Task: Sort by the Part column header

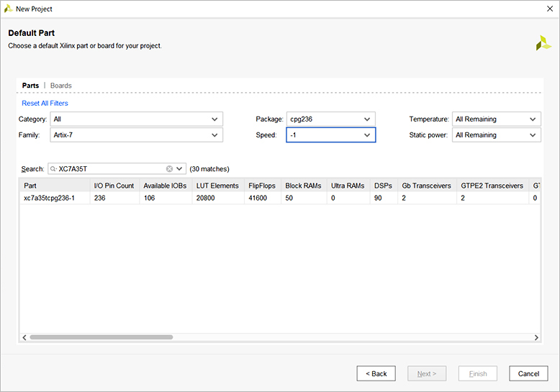Action: point(55,186)
